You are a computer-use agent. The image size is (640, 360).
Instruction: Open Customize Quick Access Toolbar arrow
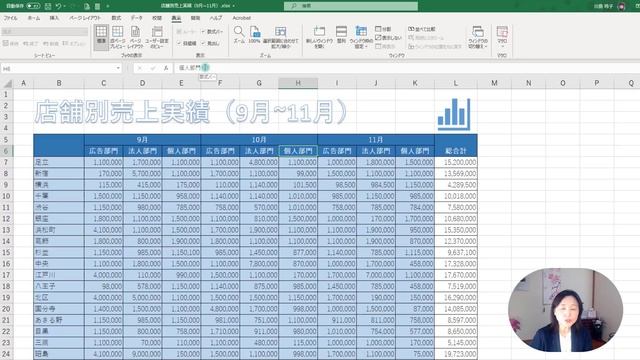[x=108, y=6]
